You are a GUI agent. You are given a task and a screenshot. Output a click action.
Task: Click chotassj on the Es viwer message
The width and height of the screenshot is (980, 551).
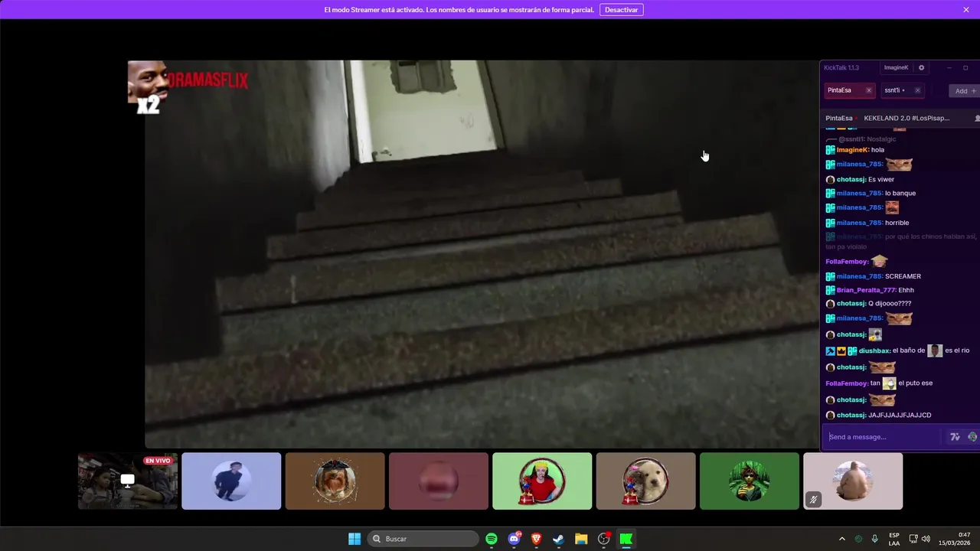(851, 179)
